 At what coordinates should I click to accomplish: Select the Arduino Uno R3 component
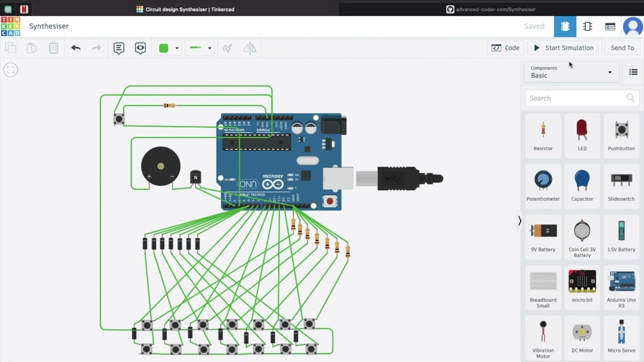point(621,288)
